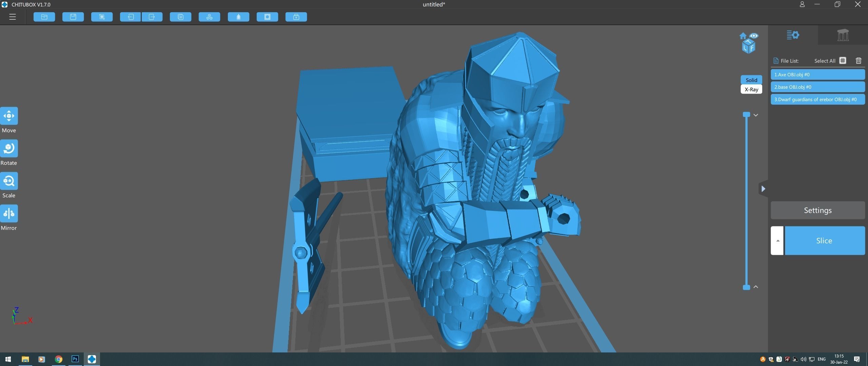Select the Scale tool

click(x=9, y=181)
